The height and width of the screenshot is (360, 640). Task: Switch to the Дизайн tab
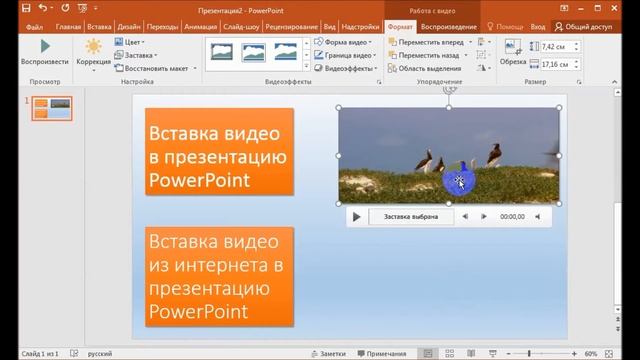tap(129, 27)
